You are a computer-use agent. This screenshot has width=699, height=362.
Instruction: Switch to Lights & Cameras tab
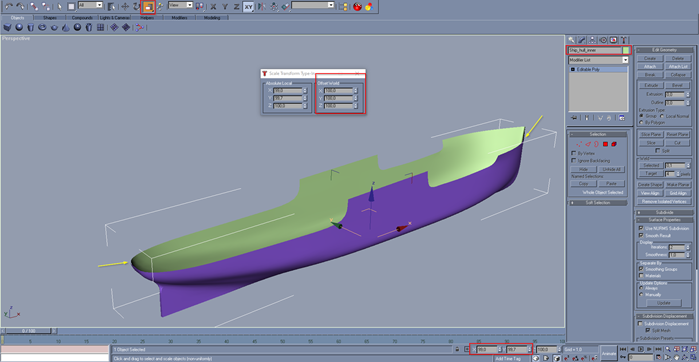pos(115,18)
